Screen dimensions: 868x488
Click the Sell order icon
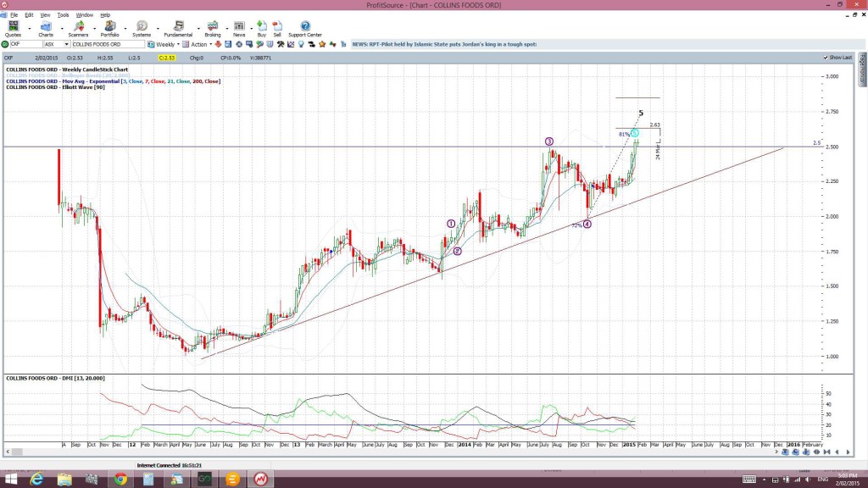pos(277,26)
